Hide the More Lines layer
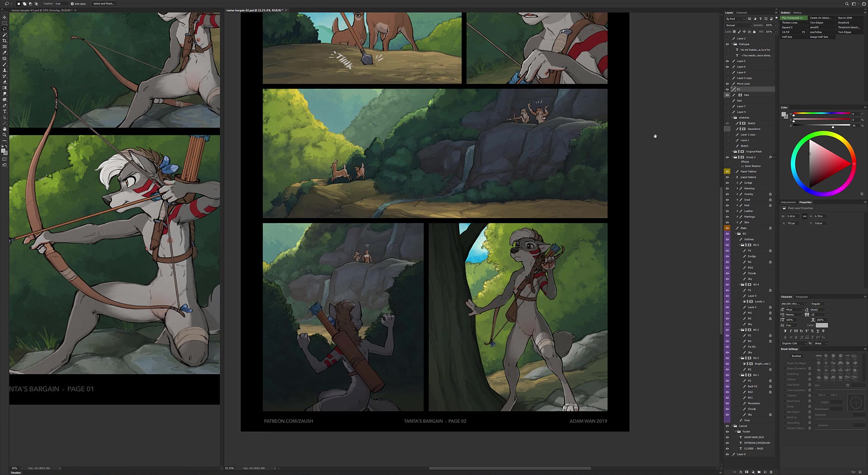 [x=727, y=84]
